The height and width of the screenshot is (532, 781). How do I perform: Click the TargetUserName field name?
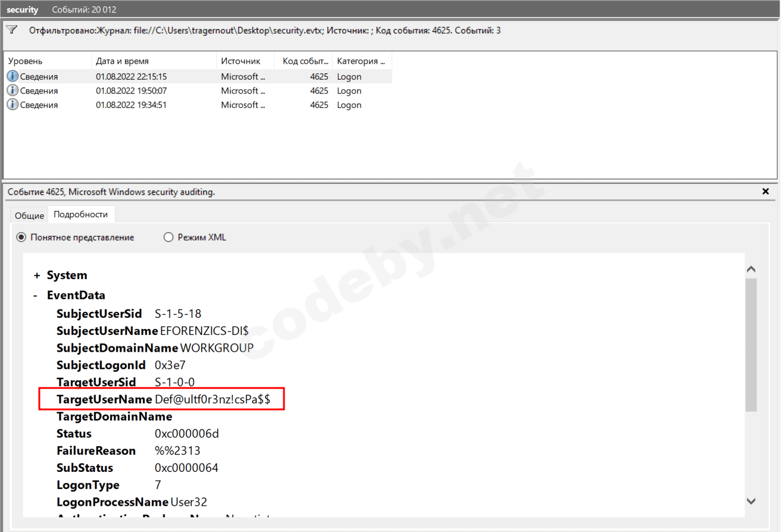[104, 400]
